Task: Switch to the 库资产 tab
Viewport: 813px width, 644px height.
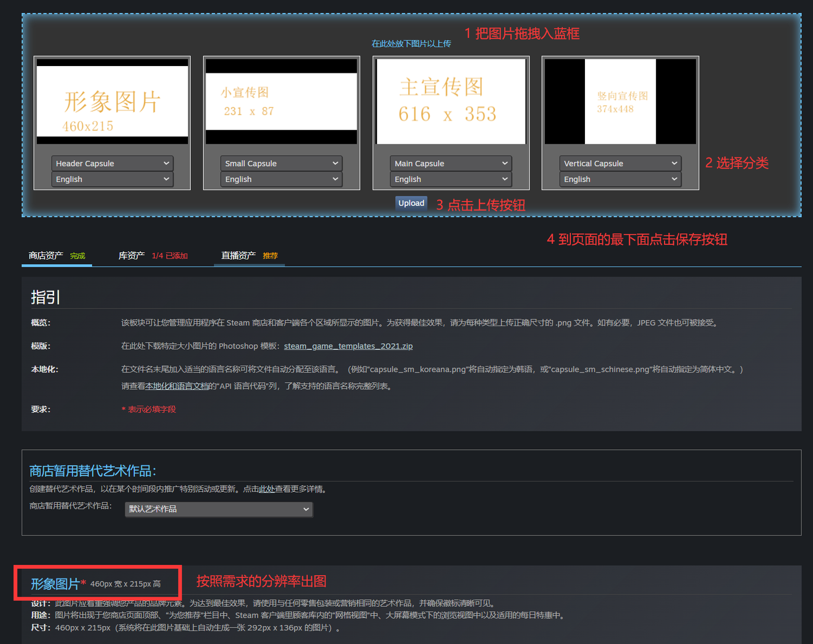Action: tap(132, 256)
